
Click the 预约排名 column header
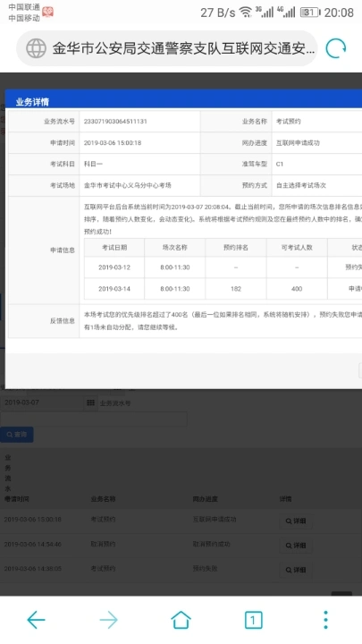tap(236, 248)
